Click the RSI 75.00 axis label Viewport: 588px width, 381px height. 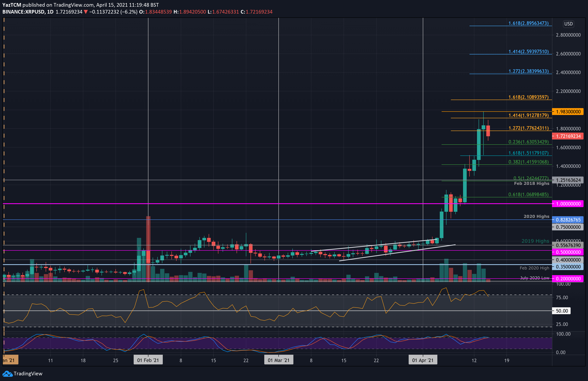562,297
